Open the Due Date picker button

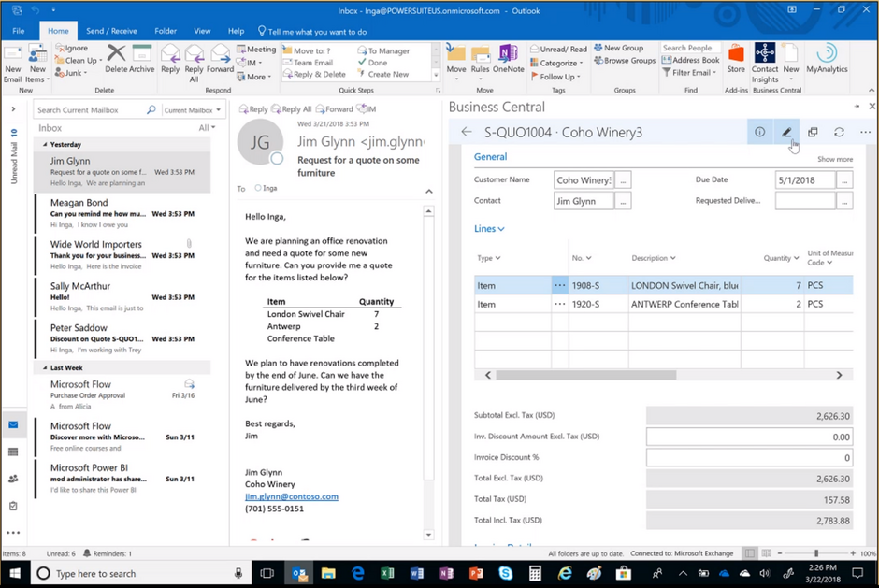coord(844,179)
